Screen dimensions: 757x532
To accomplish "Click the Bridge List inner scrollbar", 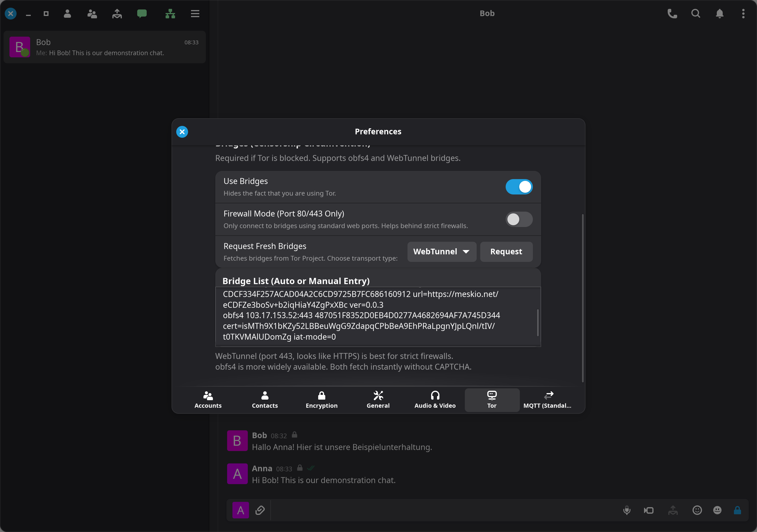I will [x=538, y=322].
